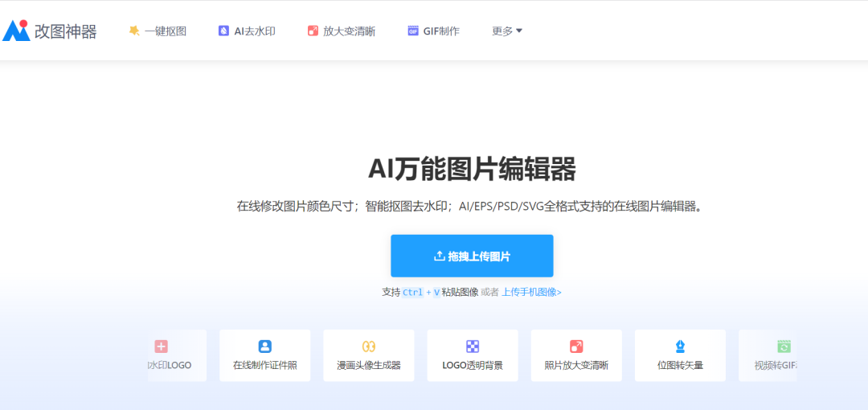This screenshot has width=868, height=410.
Task: Expand the 更多 dropdown menu
Action: click(x=507, y=31)
